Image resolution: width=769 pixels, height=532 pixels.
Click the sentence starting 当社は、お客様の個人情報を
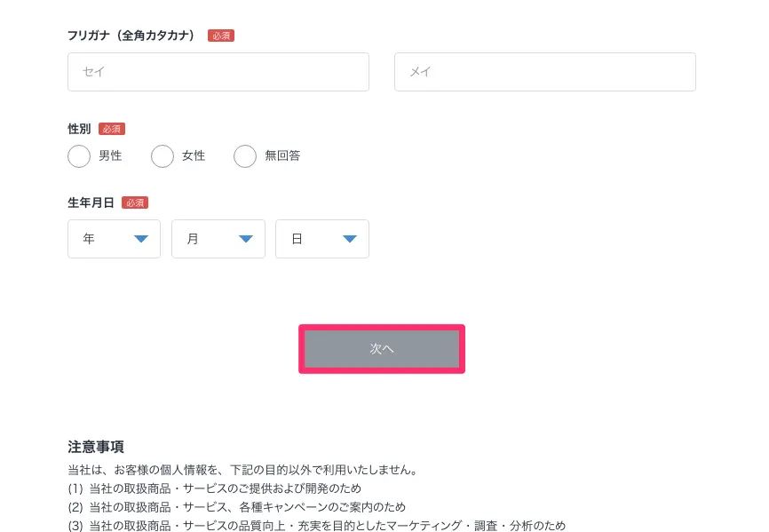[243, 470]
